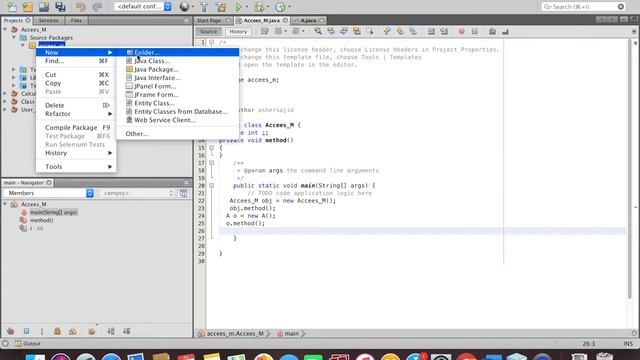Choose Web Service Client... in submenu
The width and height of the screenshot is (640, 360).
178,120
